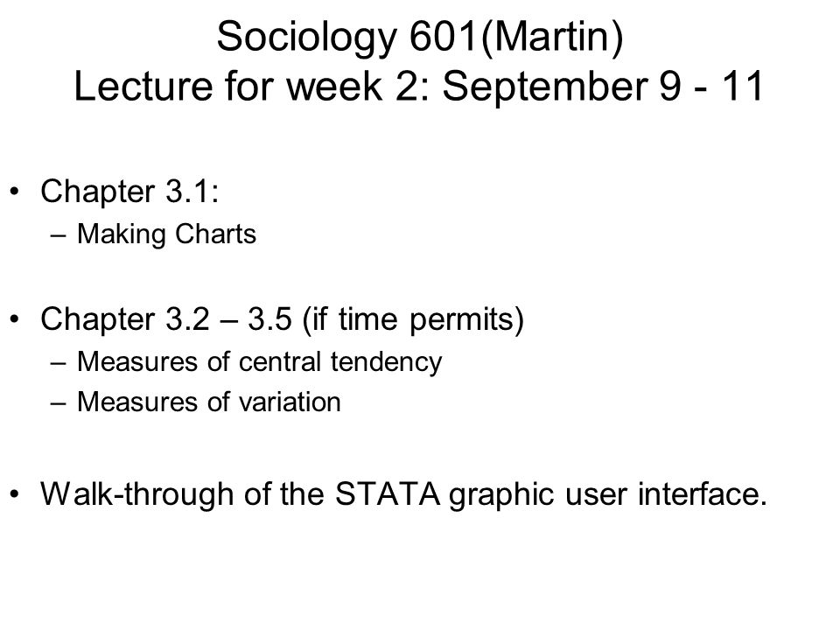
Task: Click the dash before 'Measures of variation'
Action: 58,402
